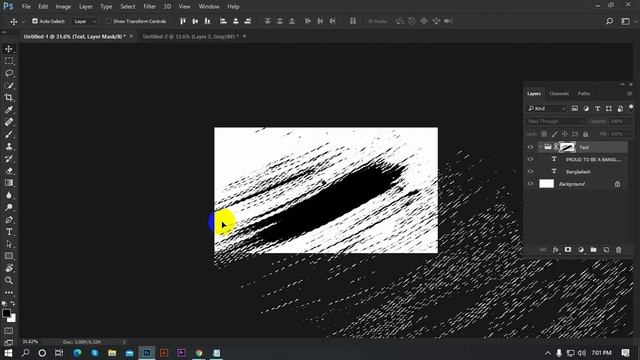Screen dimensions: 640x360
Task: Open the Kind filter dropdown
Action: click(547, 109)
